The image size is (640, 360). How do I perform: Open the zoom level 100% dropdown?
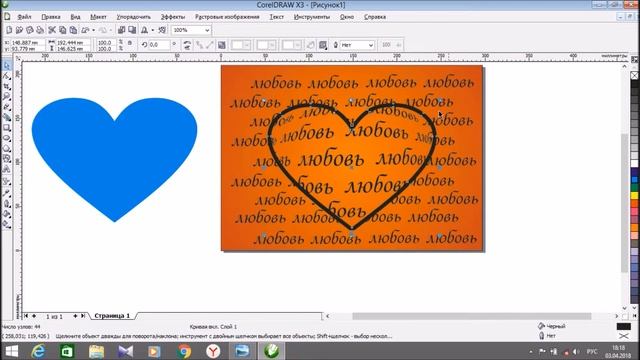point(207,30)
